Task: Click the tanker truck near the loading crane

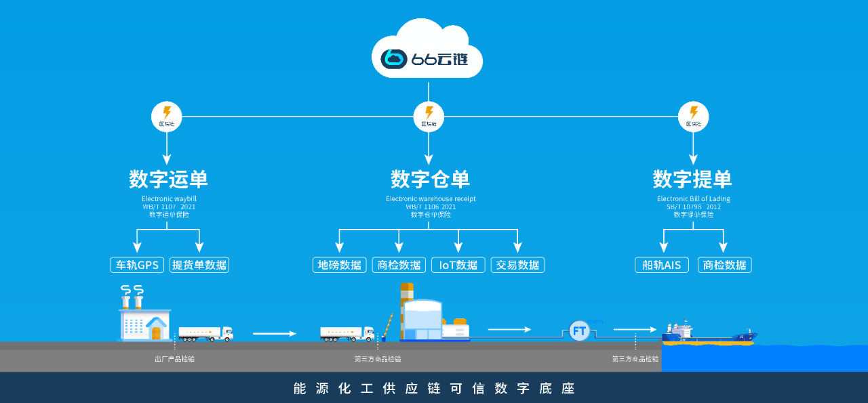Action: [x=347, y=333]
